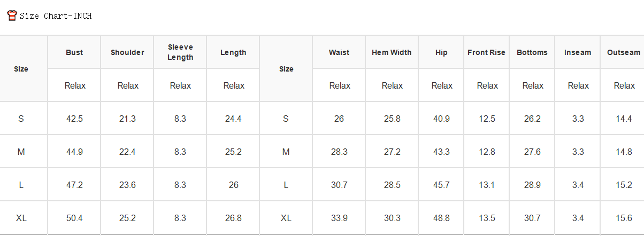Select the Bottoms column header
The image size is (644, 236).
532,52
